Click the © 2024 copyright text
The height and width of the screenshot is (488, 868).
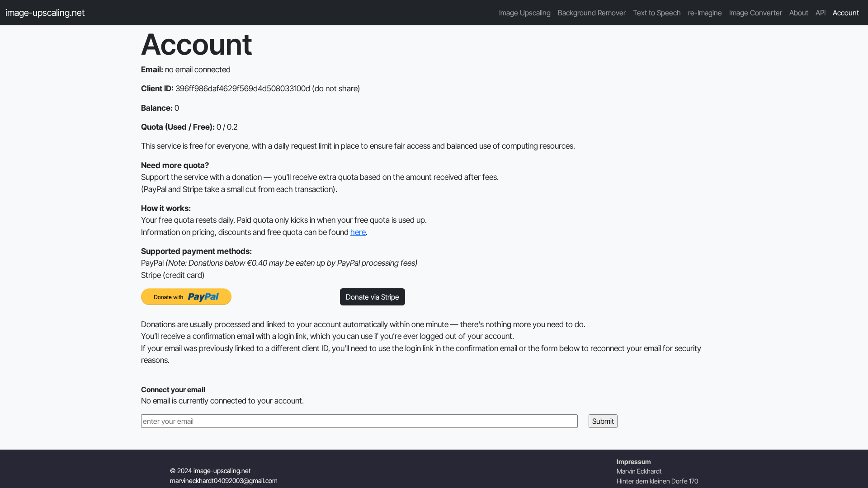[x=210, y=471]
